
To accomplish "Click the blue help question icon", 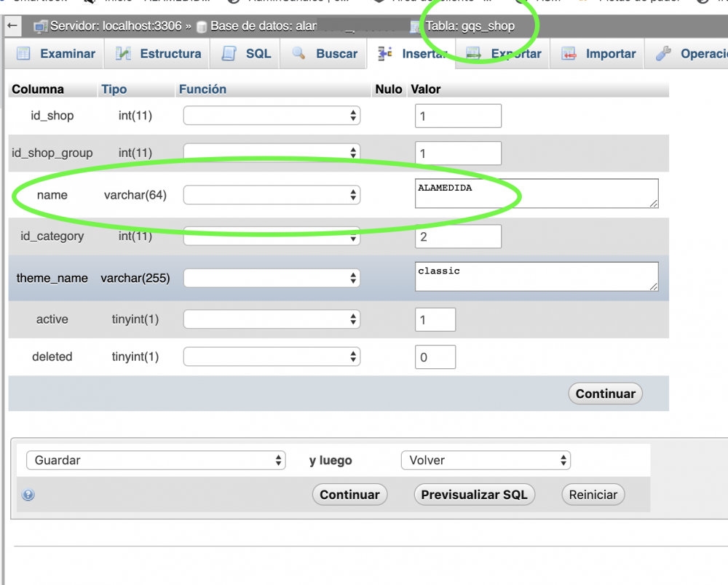I will (x=28, y=495).
